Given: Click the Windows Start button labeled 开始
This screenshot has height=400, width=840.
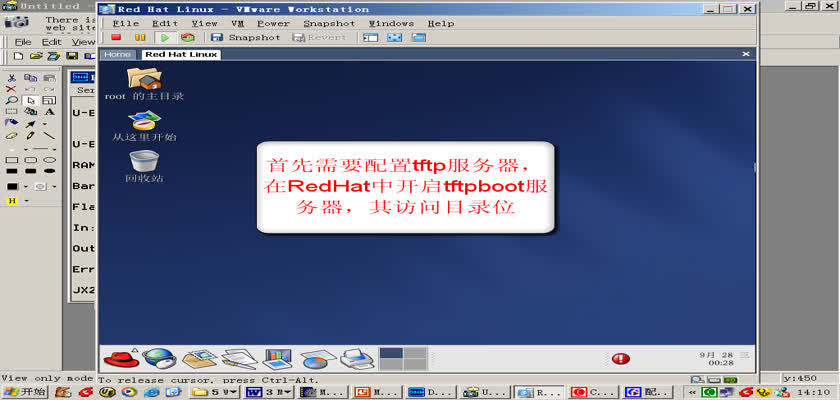Looking at the screenshot, I should [25, 392].
